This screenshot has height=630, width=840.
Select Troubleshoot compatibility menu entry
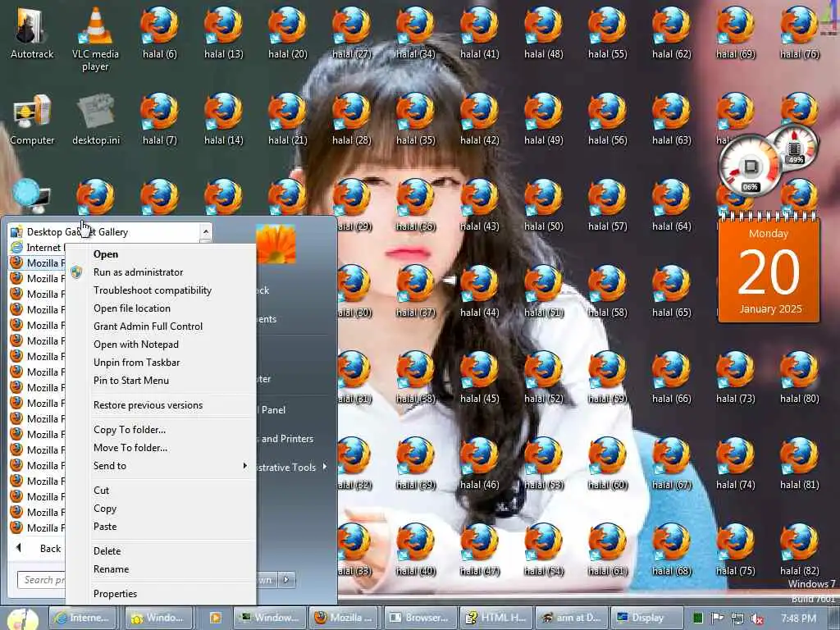click(152, 290)
